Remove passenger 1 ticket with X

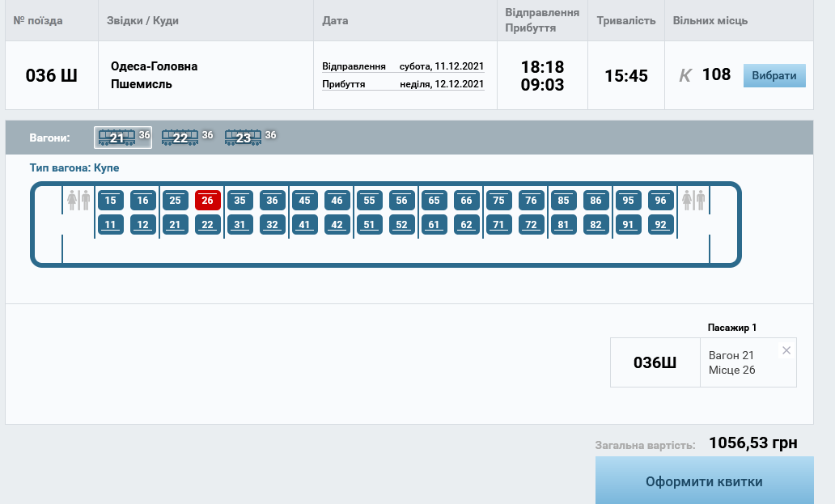(786, 350)
